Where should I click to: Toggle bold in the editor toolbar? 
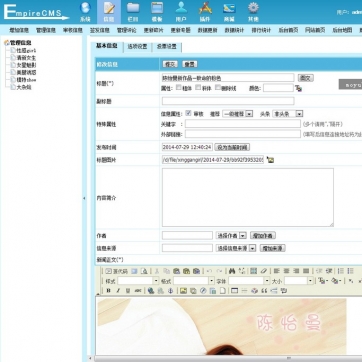point(108,291)
